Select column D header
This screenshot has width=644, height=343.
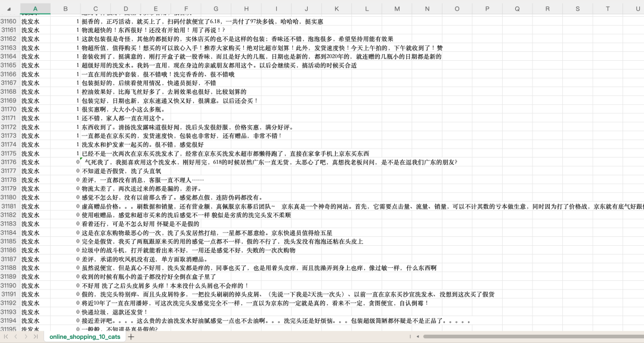(x=126, y=8)
